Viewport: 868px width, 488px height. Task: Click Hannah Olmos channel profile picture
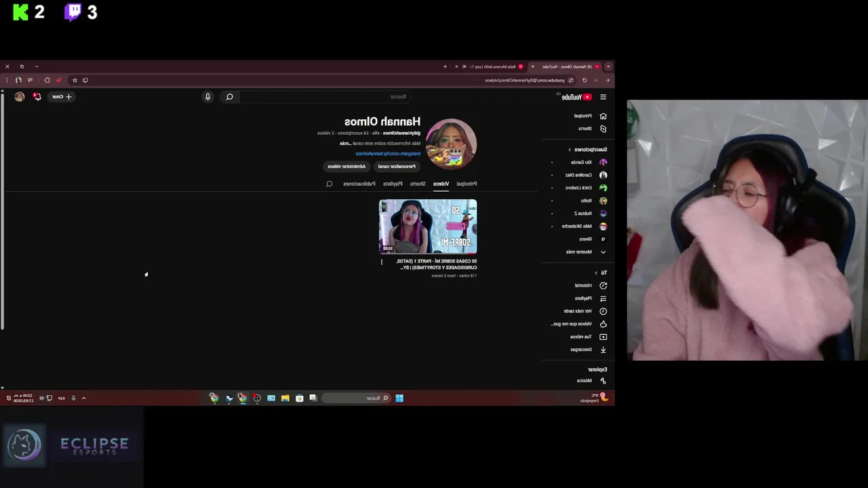coord(452,144)
